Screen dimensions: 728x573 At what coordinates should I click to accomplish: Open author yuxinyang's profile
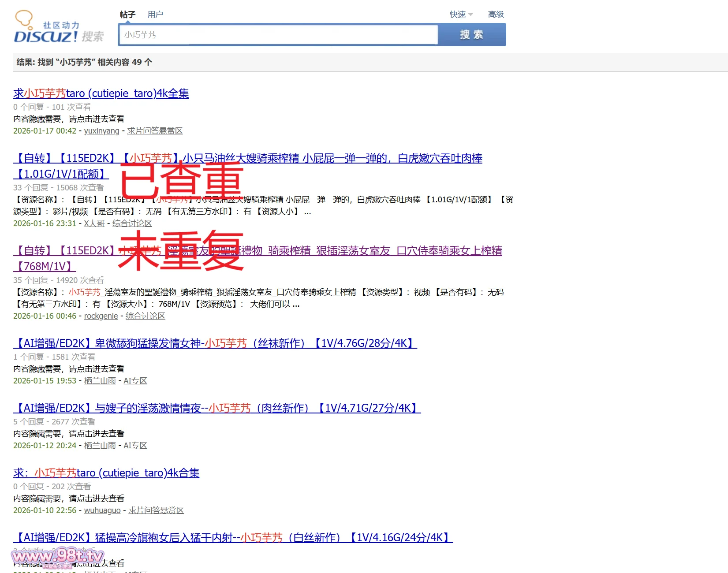coord(101,131)
